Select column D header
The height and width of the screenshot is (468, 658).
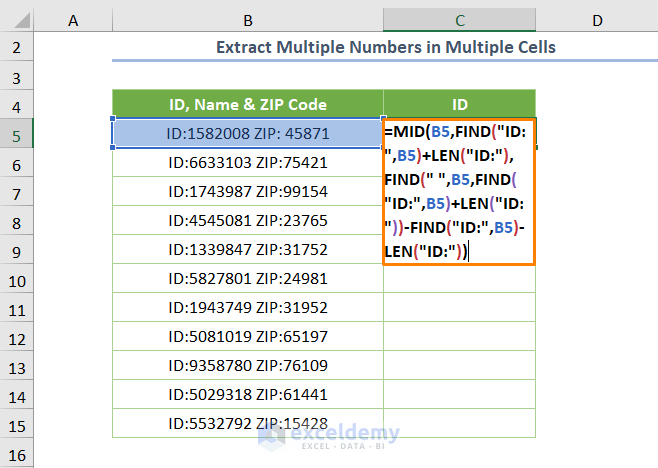point(596,19)
